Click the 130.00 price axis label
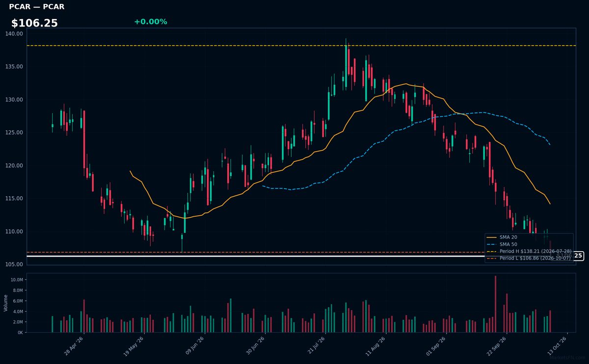 click(14, 100)
